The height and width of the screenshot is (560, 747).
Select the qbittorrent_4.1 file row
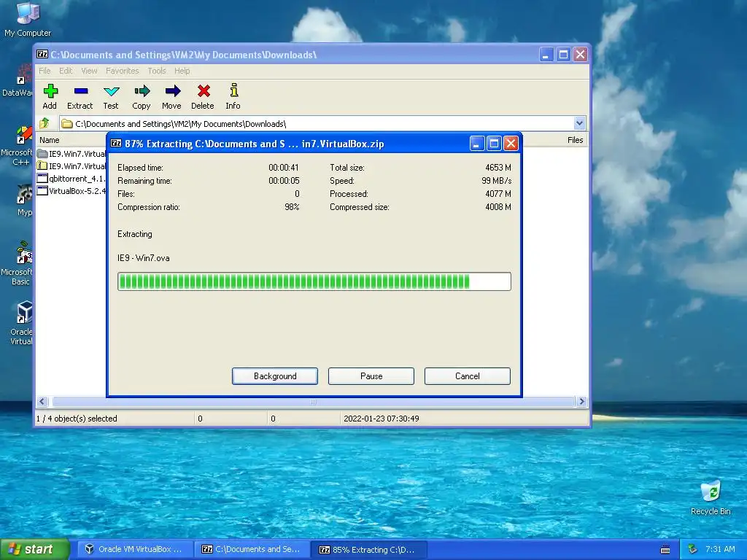pyautogui.click(x=71, y=179)
